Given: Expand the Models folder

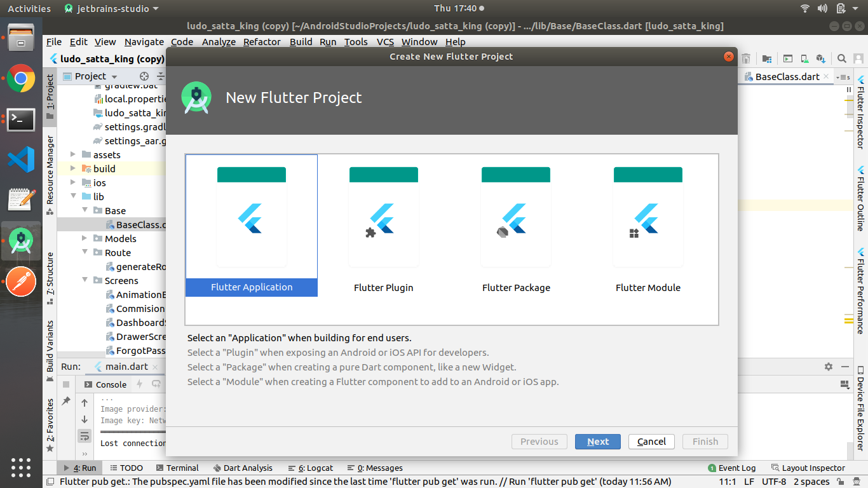Looking at the screenshot, I should click(x=85, y=238).
